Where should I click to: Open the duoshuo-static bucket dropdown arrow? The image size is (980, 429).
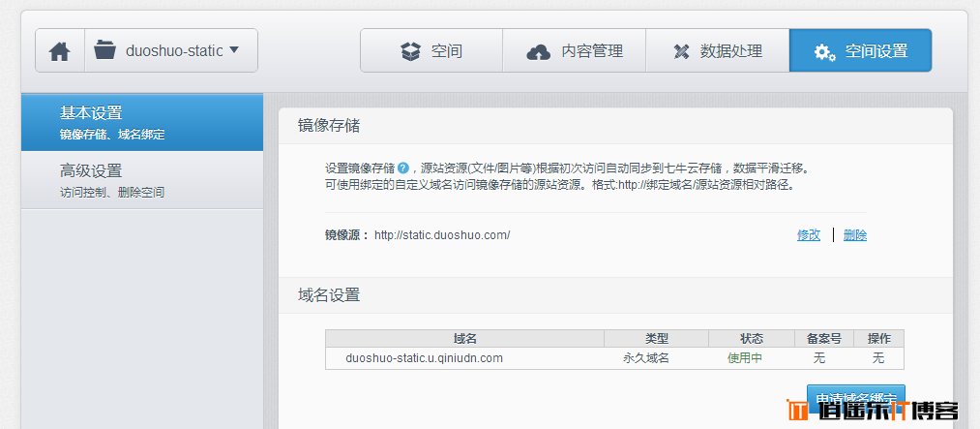click(234, 49)
